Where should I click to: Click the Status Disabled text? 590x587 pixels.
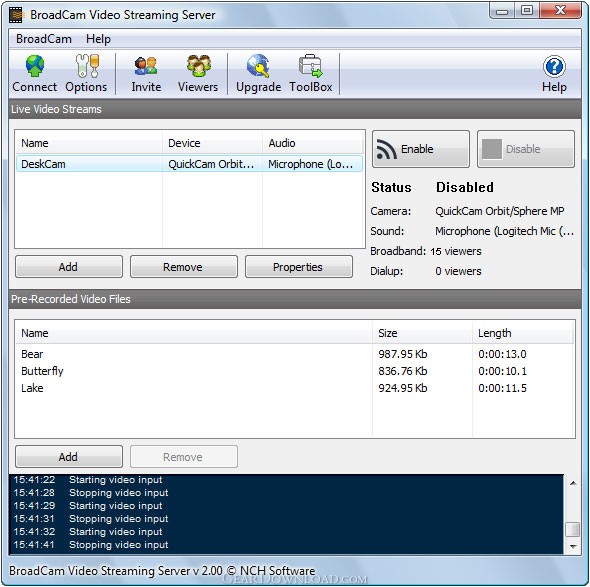[x=433, y=187]
